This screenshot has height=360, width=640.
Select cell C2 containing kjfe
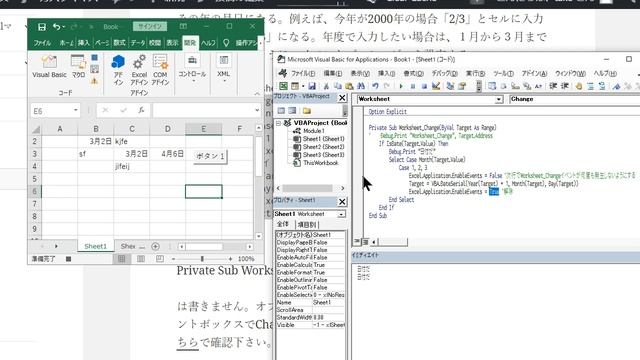(x=131, y=141)
